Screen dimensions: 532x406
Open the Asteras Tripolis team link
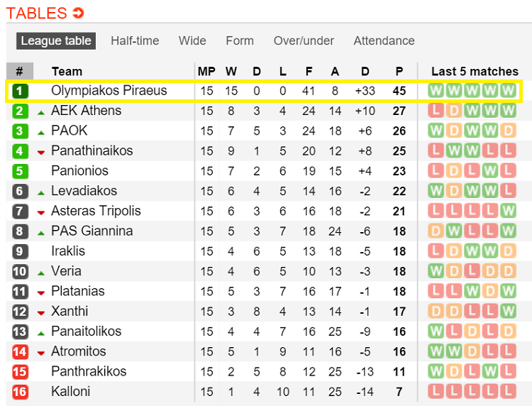click(x=96, y=211)
